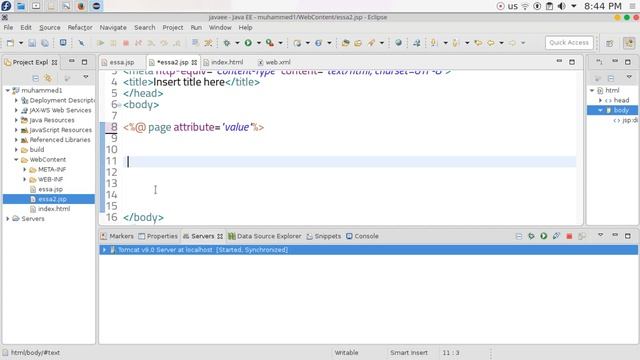Open dropdown arrow next to Run button
This screenshot has height=360, width=640.
click(258, 43)
